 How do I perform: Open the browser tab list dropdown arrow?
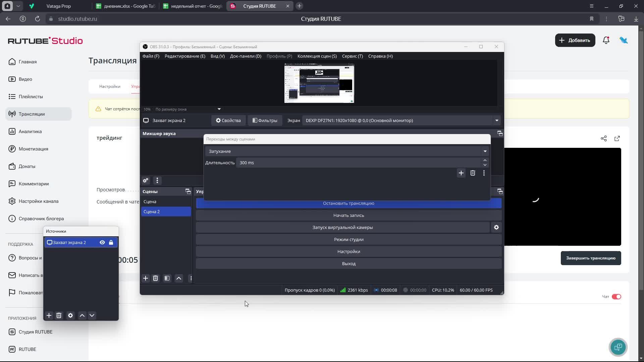tap(18, 6)
